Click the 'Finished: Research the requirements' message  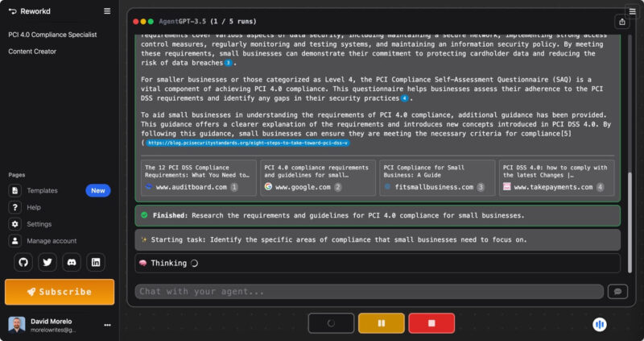[x=378, y=215]
